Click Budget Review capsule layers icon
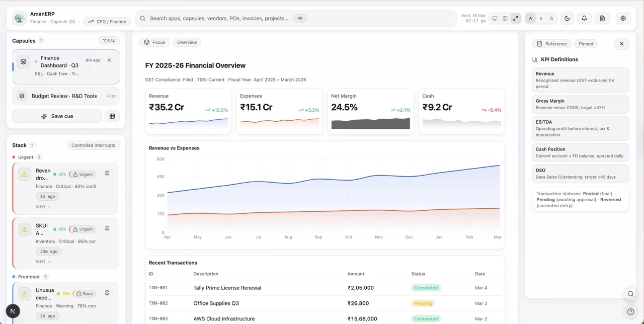Image resolution: width=644 pixels, height=324 pixels. (22, 96)
